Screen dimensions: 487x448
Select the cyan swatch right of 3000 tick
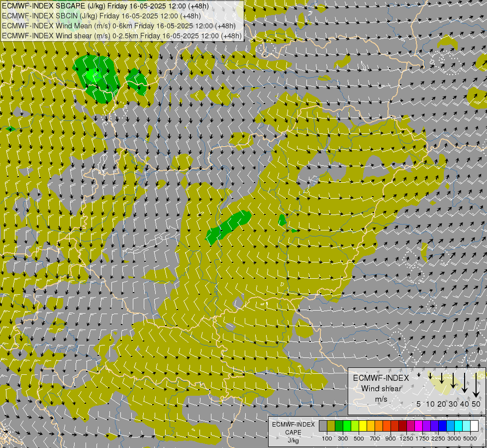459,426
